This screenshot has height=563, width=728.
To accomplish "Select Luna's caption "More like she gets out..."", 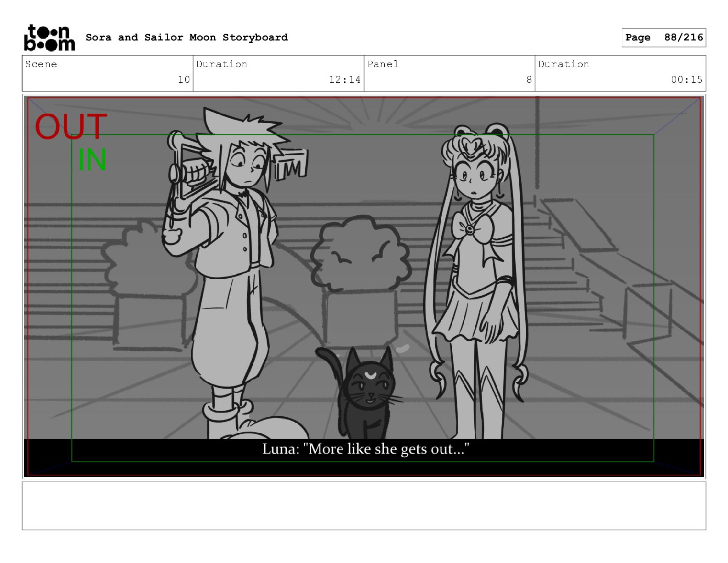I will pos(366,449).
